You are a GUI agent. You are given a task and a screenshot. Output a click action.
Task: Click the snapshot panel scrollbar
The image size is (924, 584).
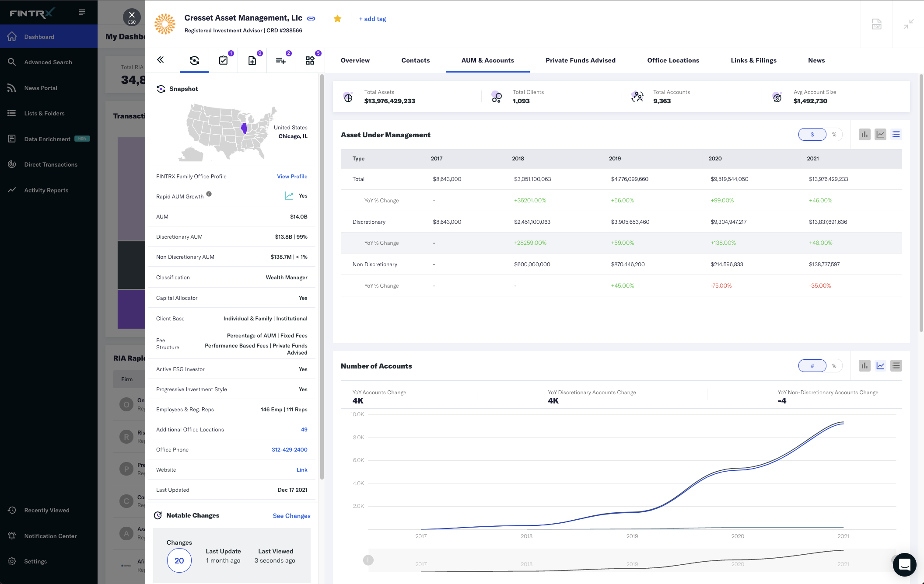322,277
